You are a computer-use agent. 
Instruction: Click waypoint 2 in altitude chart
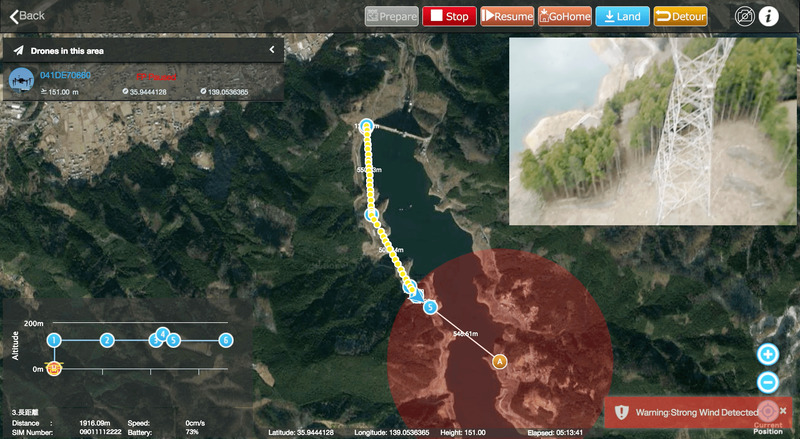[x=106, y=340]
